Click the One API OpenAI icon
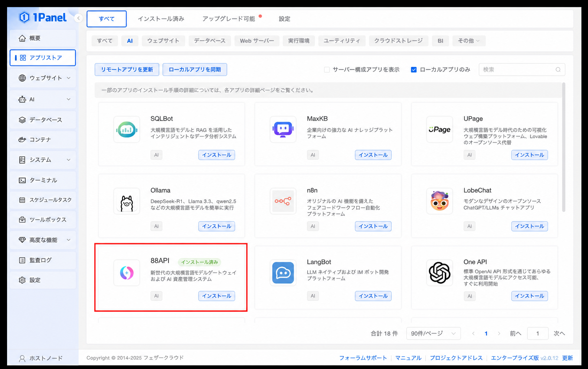Viewport: 588px width, 369px height. (440, 273)
